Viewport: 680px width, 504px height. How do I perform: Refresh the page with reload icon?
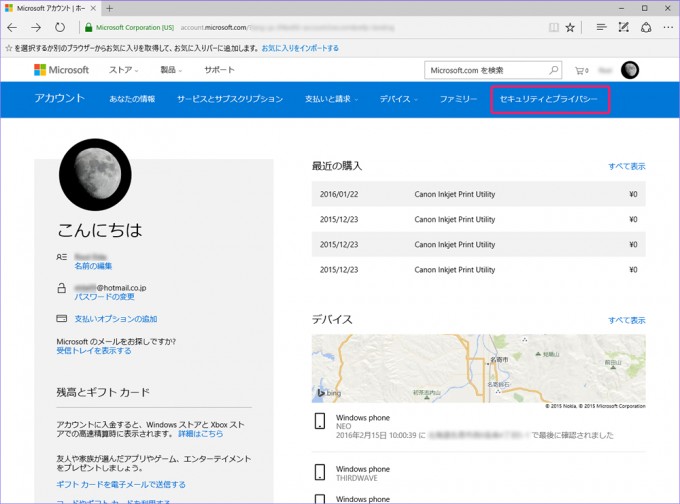tap(60, 27)
